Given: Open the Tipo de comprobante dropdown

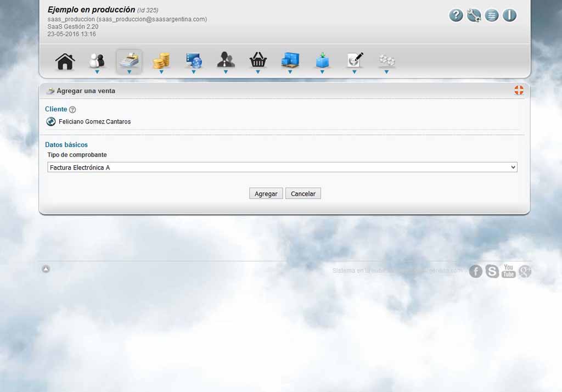Looking at the screenshot, I should tap(282, 167).
